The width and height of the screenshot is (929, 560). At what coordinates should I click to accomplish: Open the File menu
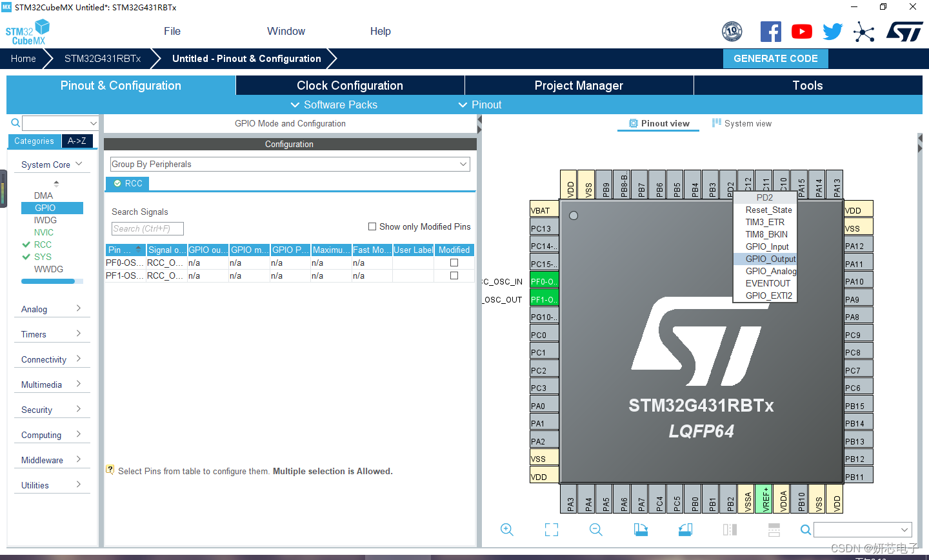pos(172,31)
